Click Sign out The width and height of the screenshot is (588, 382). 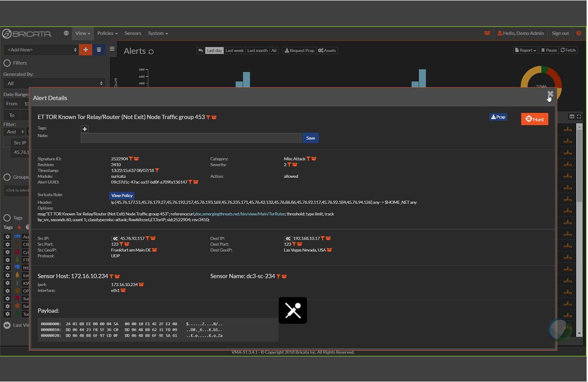[560, 33]
